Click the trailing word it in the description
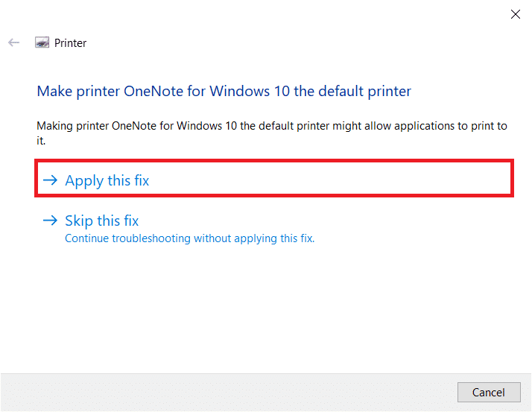 tap(41, 140)
